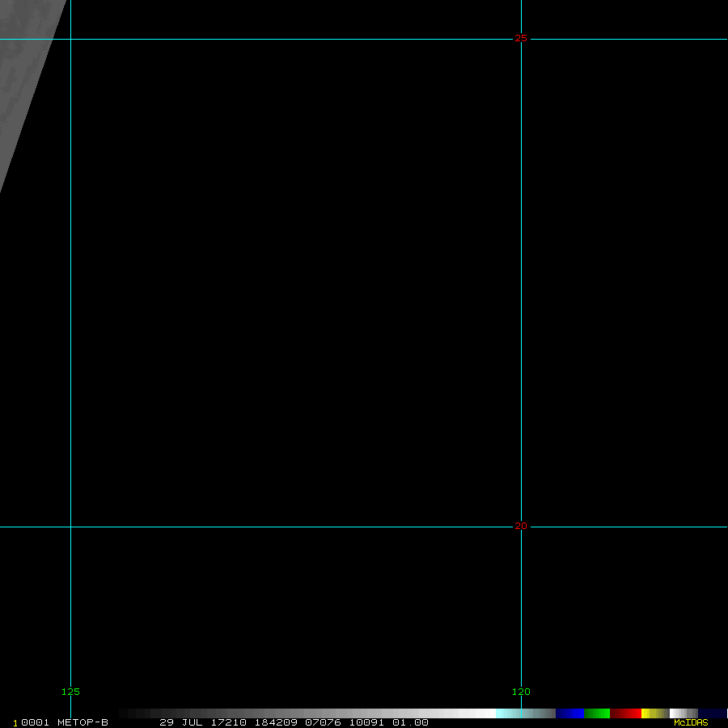Pick the red segment of the color bar
Image resolution: width=728 pixels, height=728 pixels.
(625, 713)
